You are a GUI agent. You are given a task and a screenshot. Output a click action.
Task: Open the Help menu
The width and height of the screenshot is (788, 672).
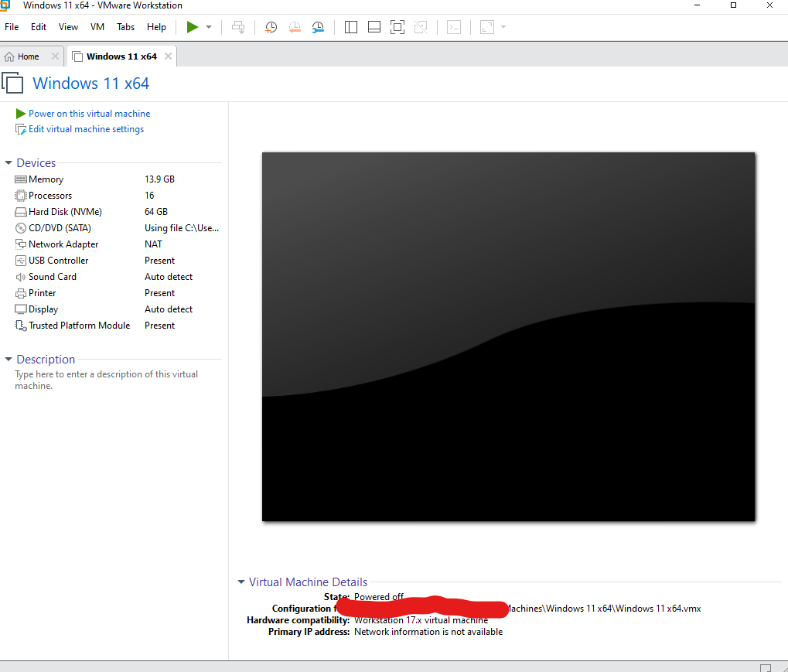pyautogui.click(x=156, y=27)
